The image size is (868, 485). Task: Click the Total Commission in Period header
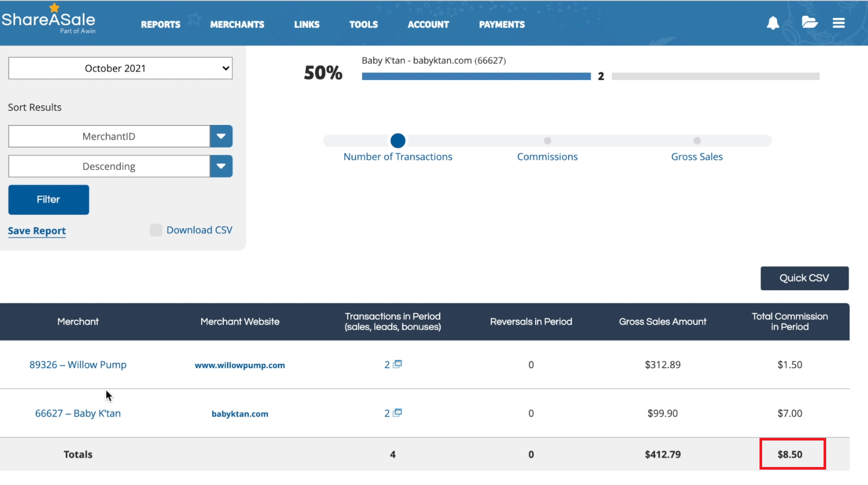pos(790,321)
